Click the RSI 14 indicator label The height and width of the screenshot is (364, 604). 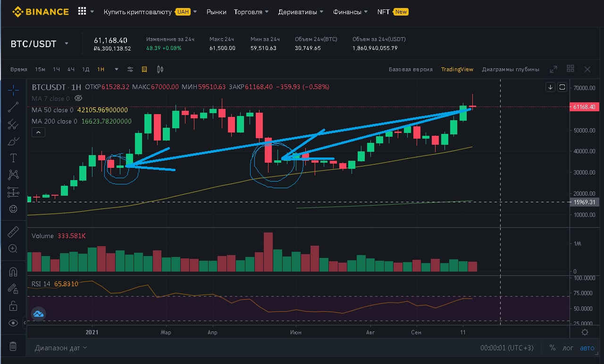coord(41,284)
